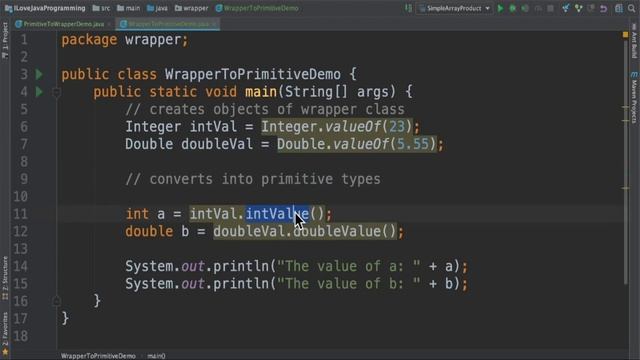
Task: Click the fold end marker on line 16
Action: [56, 301]
